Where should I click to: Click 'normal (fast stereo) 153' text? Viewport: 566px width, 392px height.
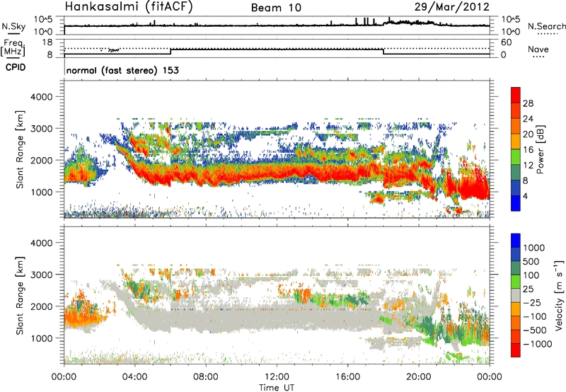point(122,70)
